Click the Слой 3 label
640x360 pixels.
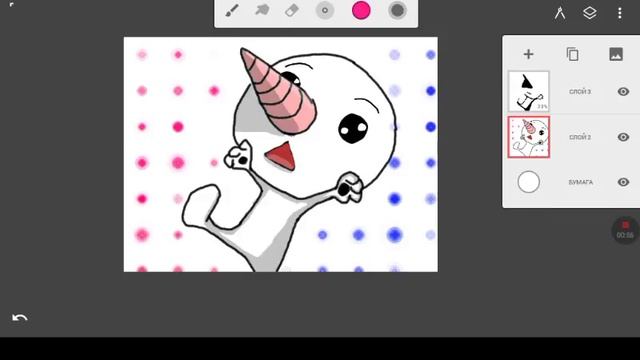(580, 92)
